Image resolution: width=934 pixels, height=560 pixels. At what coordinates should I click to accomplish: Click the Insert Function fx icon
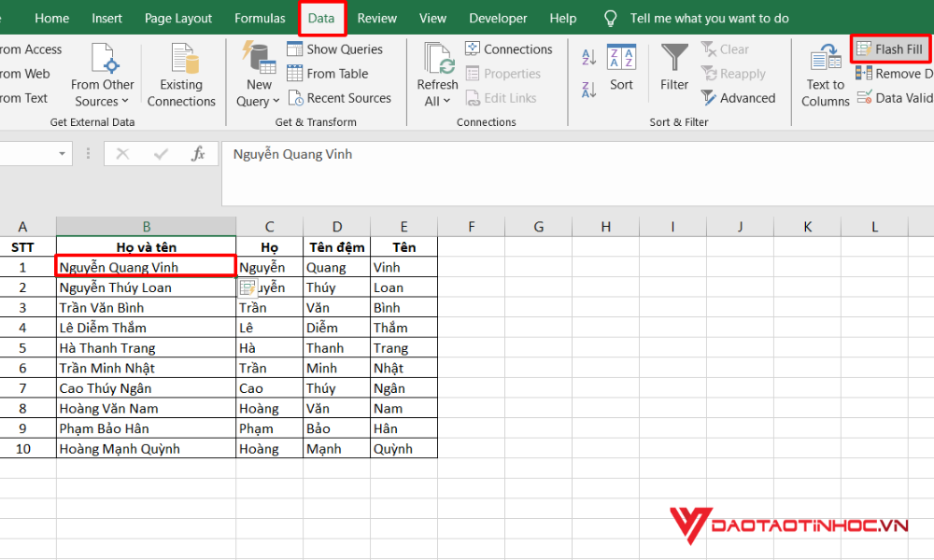198,154
